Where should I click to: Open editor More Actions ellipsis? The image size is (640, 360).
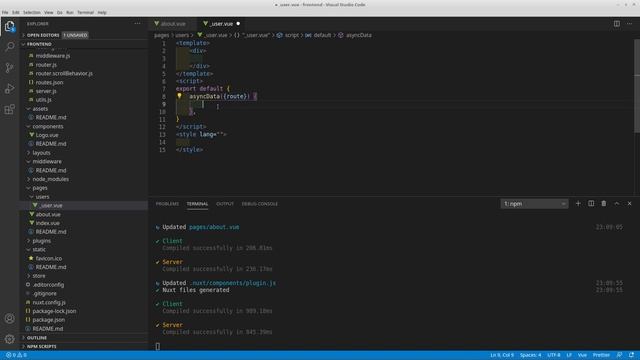point(629,24)
